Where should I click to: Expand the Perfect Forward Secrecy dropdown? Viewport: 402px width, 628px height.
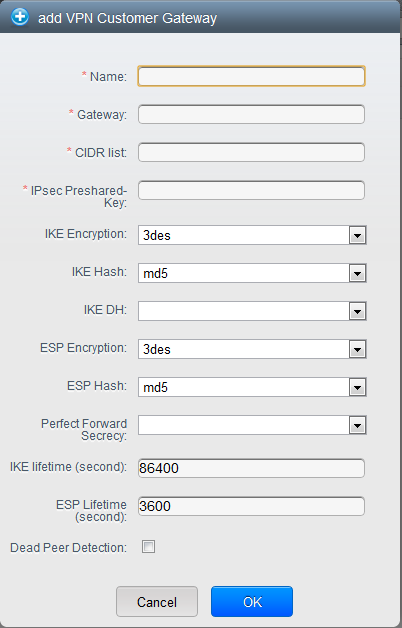click(x=358, y=425)
